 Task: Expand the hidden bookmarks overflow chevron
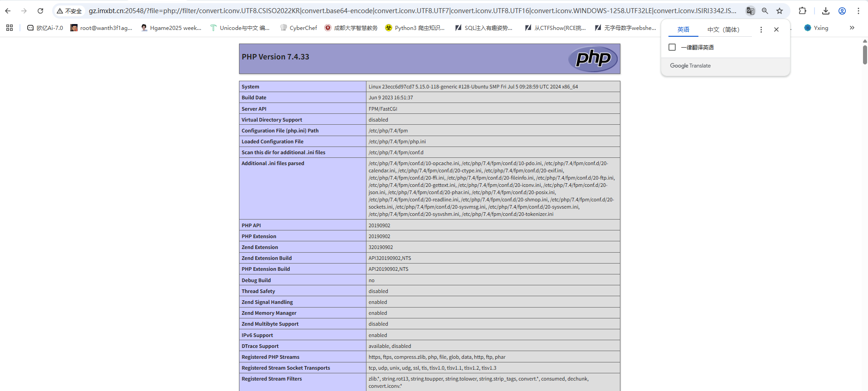click(852, 28)
